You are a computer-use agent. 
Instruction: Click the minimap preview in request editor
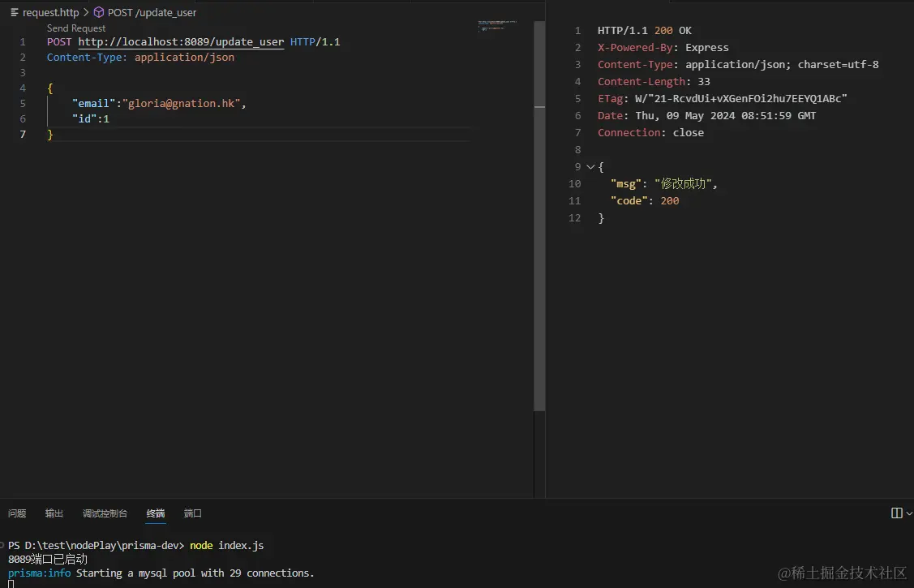click(x=496, y=25)
